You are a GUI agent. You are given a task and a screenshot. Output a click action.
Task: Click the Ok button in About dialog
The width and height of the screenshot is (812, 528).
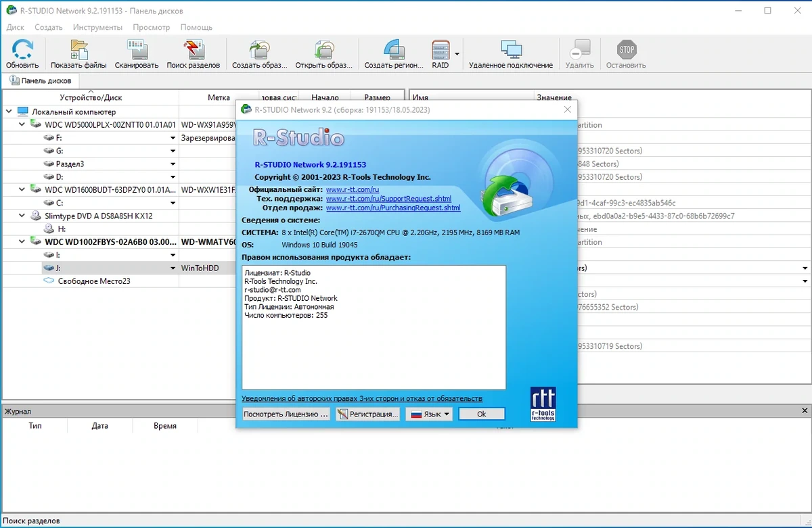coord(481,414)
